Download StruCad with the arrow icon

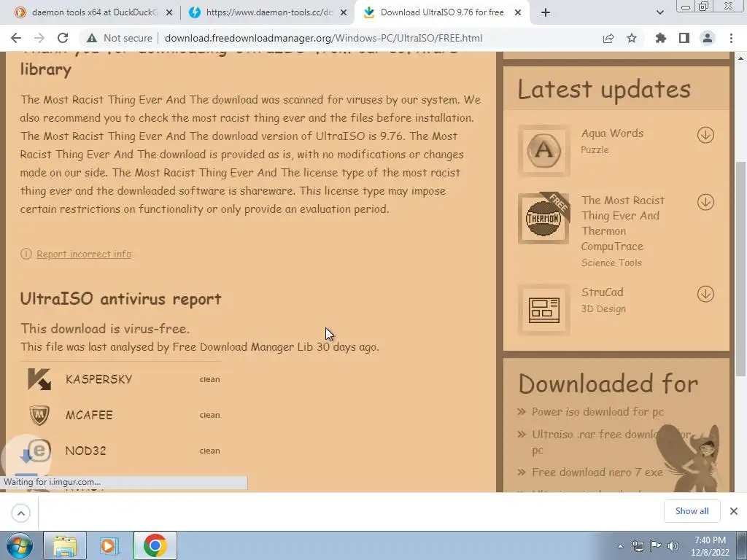point(705,294)
